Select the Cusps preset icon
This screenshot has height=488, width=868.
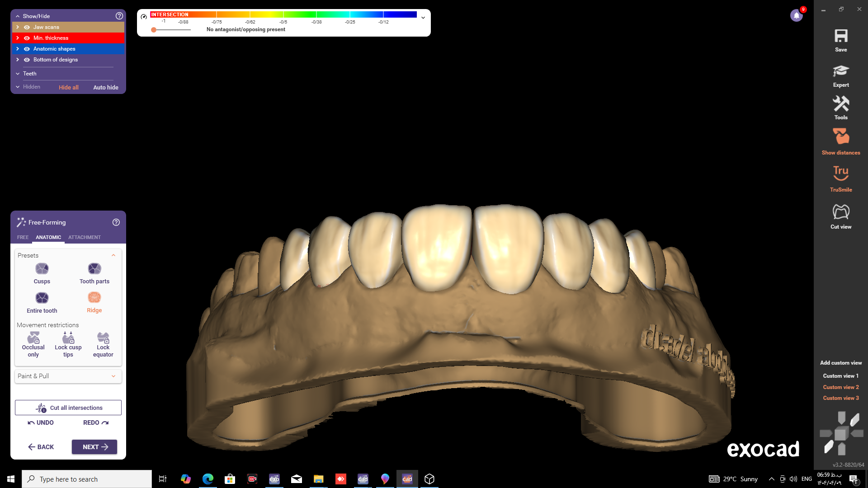(42, 269)
